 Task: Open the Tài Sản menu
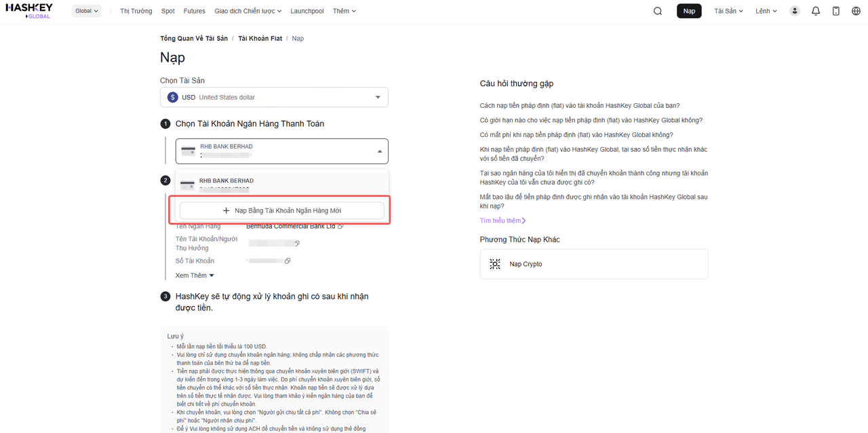point(728,11)
